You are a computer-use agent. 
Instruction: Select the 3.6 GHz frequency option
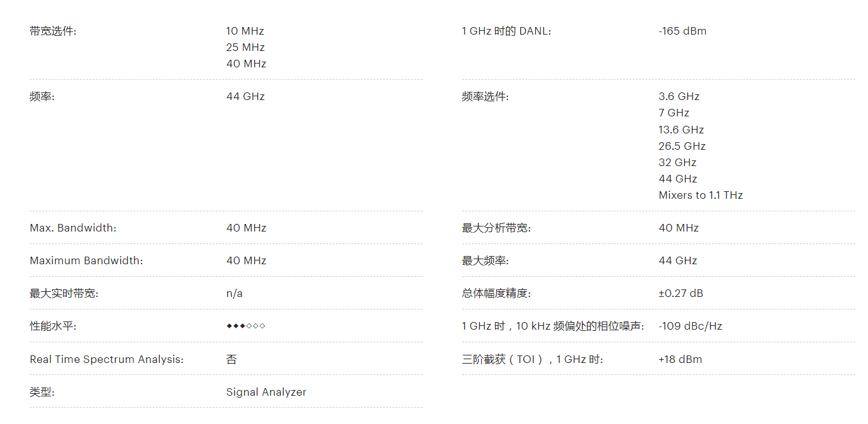[679, 96]
